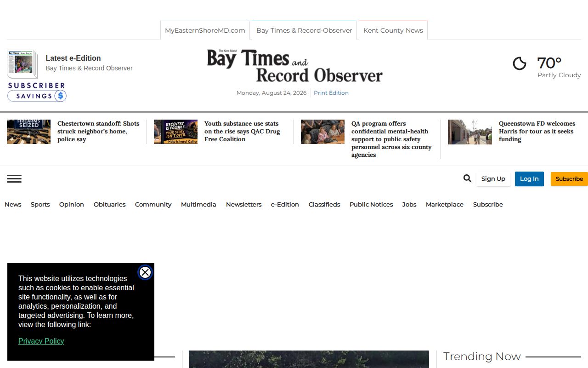
Task: Click the partly cloudy moon weather icon
Action: pos(520,63)
